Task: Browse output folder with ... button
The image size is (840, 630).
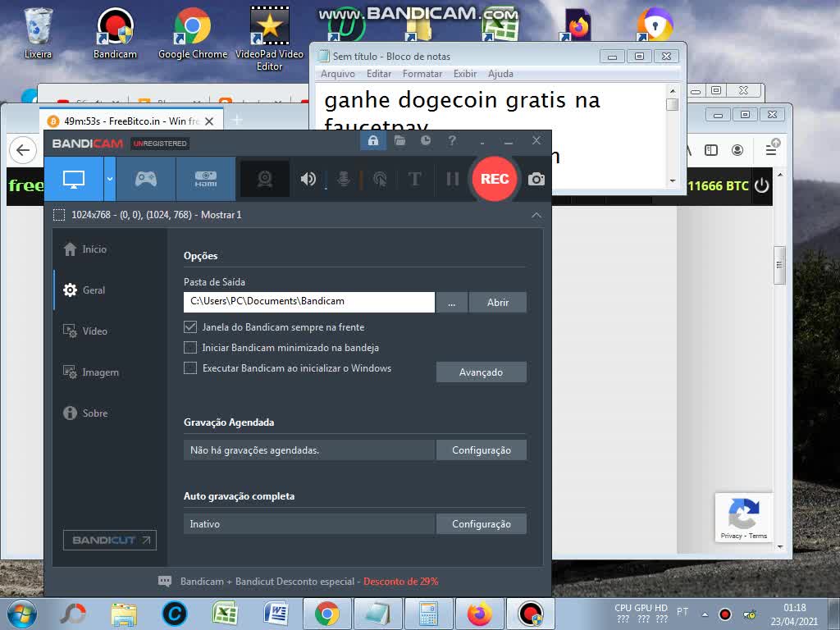Action: click(x=452, y=302)
